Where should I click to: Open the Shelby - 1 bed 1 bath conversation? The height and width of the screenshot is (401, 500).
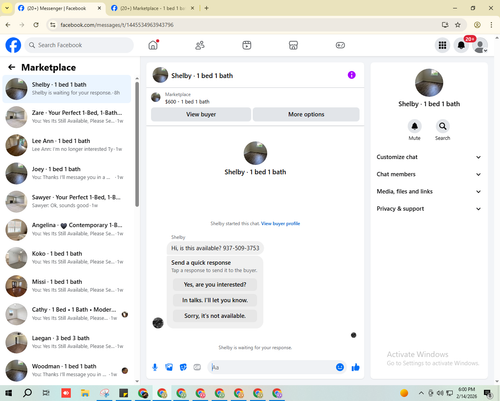click(x=67, y=89)
